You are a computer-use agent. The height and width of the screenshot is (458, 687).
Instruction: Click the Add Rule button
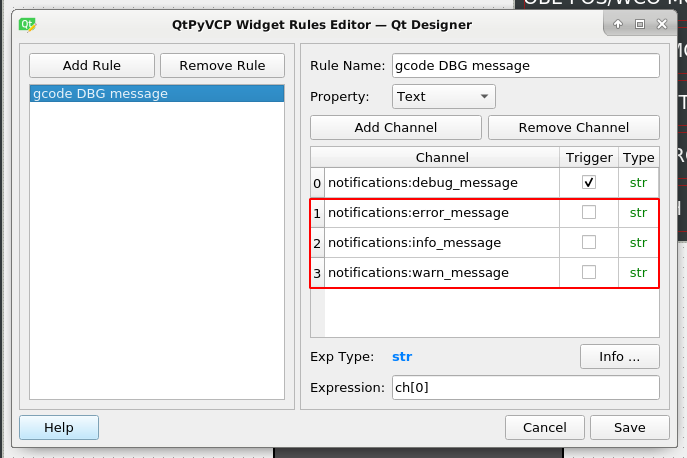pos(92,65)
